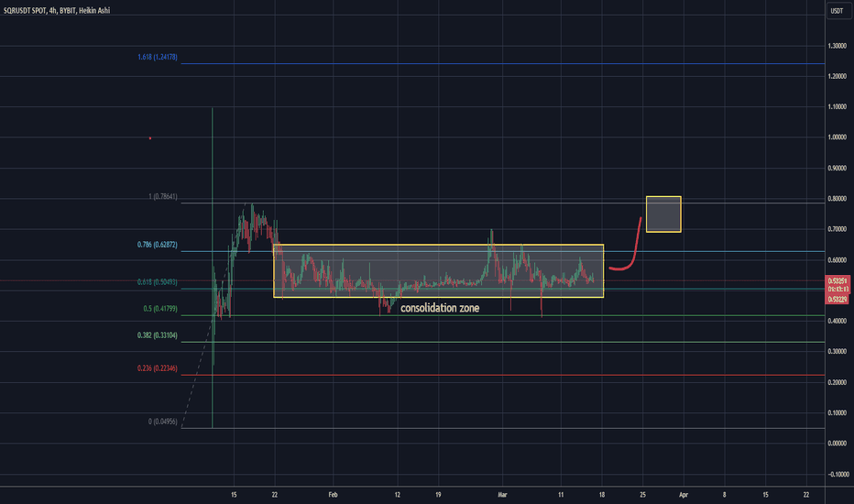Image resolution: width=854 pixels, height=504 pixels.
Task: Click the 0.40000 price axis label
Action: (x=838, y=321)
